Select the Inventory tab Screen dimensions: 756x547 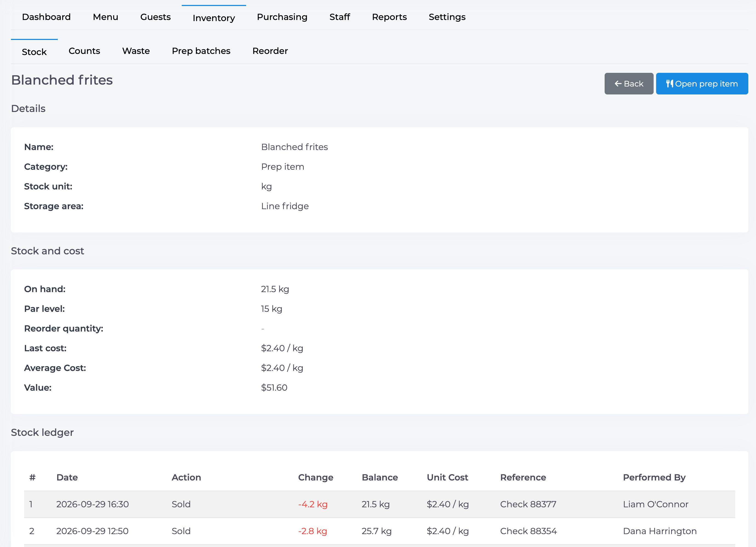tap(214, 18)
